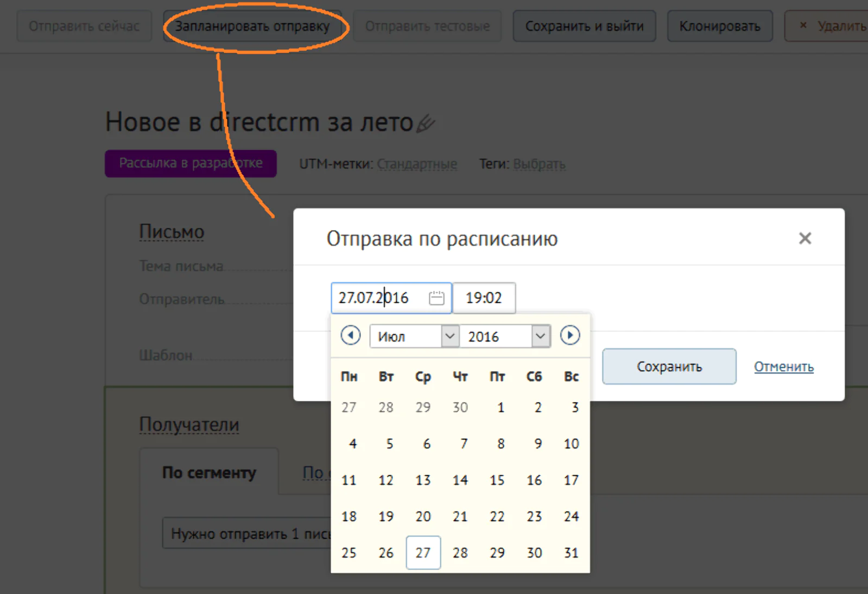Open the calendar icon in date field
The height and width of the screenshot is (594, 868).
436,298
